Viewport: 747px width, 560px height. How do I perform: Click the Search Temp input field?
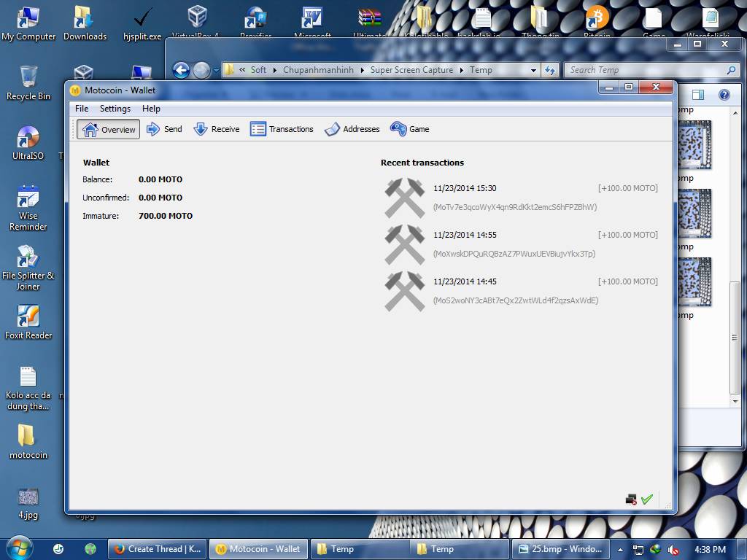(x=646, y=70)
